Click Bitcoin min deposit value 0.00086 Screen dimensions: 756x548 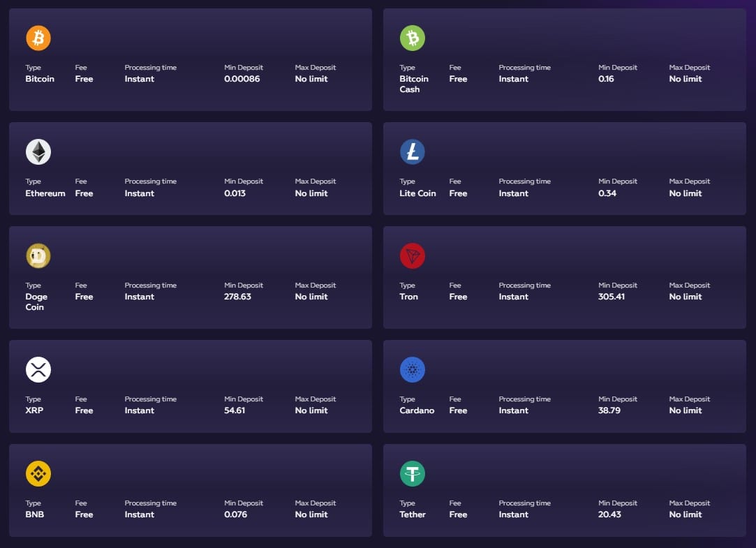tap(242, 79)
